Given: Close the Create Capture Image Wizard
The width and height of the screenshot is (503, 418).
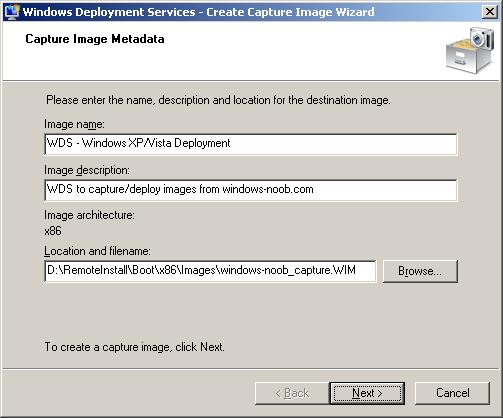Looking at the screenshot, I should (x=490, y=12).
